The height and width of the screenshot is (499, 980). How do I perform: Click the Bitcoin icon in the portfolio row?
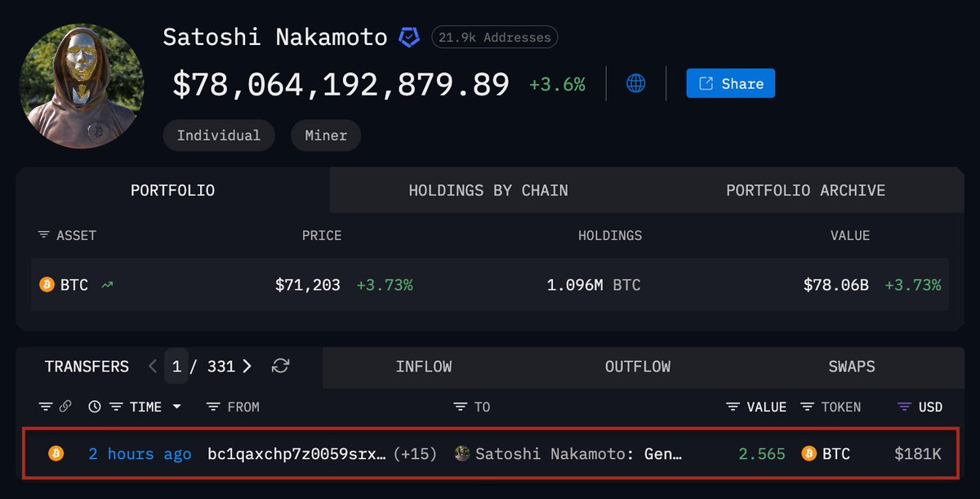click(x=47, y=285)
